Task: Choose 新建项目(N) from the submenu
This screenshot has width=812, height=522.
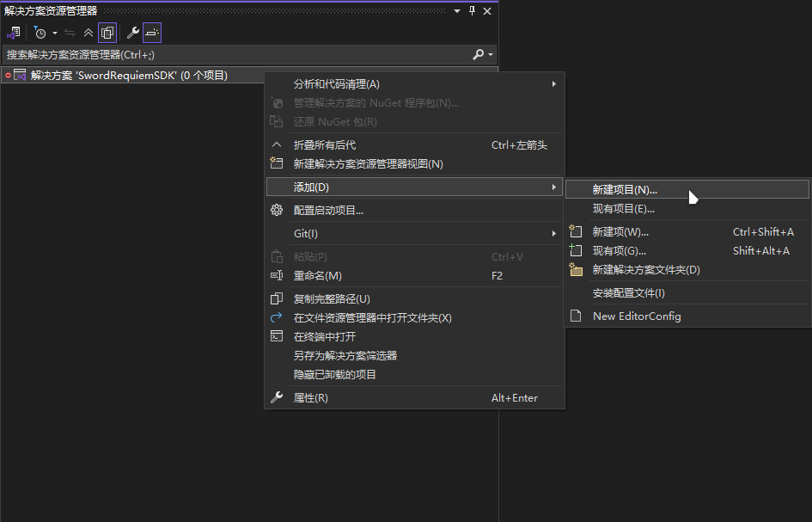Action: tap(626, 189)
